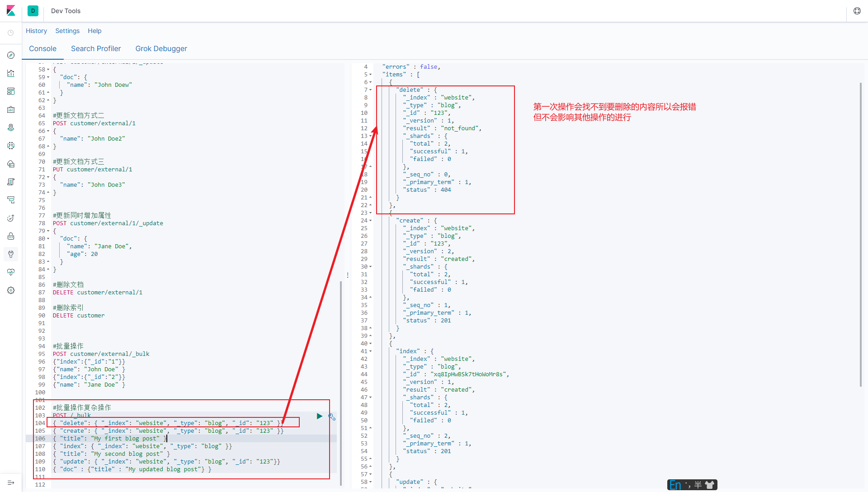Click line DELETE customer/external/1
The height and width of the screenshot is (492, 868).
click(97, 293)
